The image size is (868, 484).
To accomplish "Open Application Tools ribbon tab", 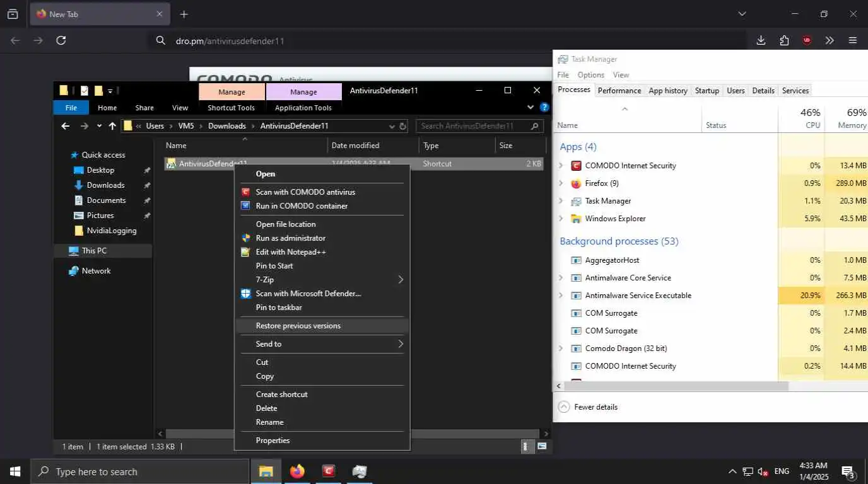I will [303, 108].
